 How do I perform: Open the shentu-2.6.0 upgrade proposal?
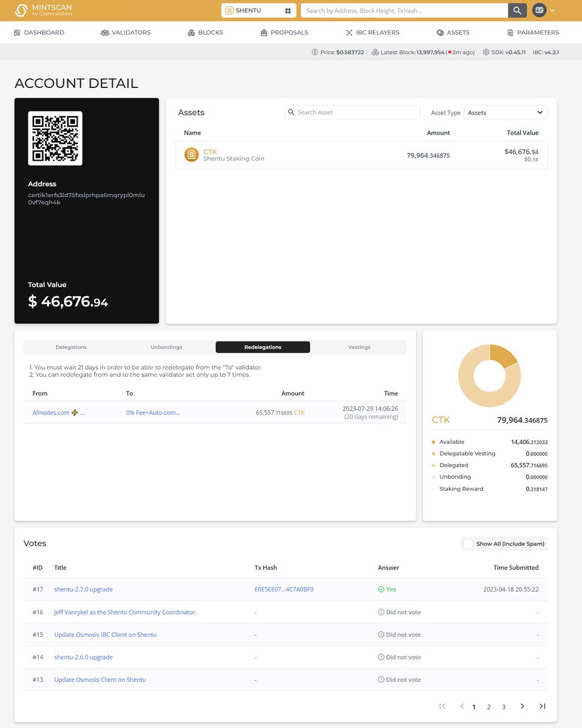coord(83,657)
